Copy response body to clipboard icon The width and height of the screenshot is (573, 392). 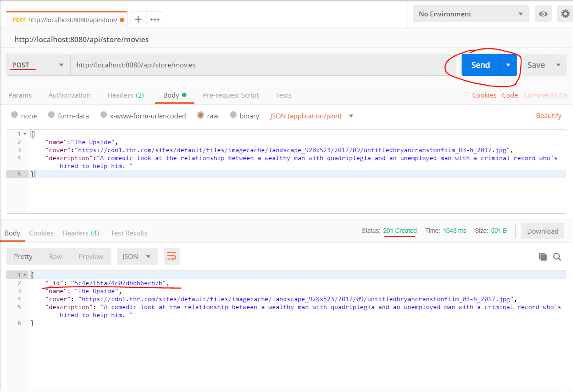(x=542, y=256)
